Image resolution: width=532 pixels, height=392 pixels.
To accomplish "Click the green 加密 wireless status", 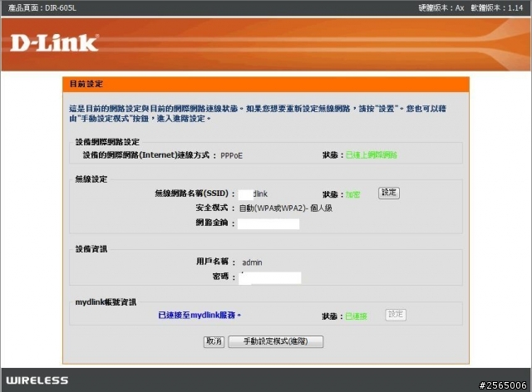I will click(352, 194).
